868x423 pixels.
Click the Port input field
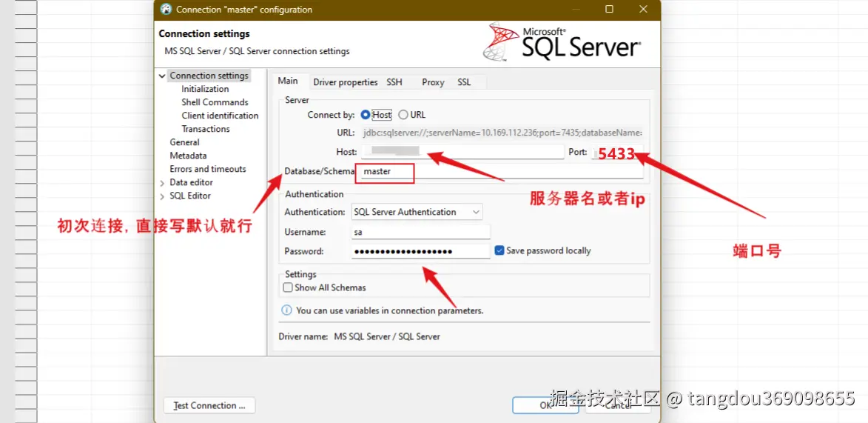[x=617, y=152]
